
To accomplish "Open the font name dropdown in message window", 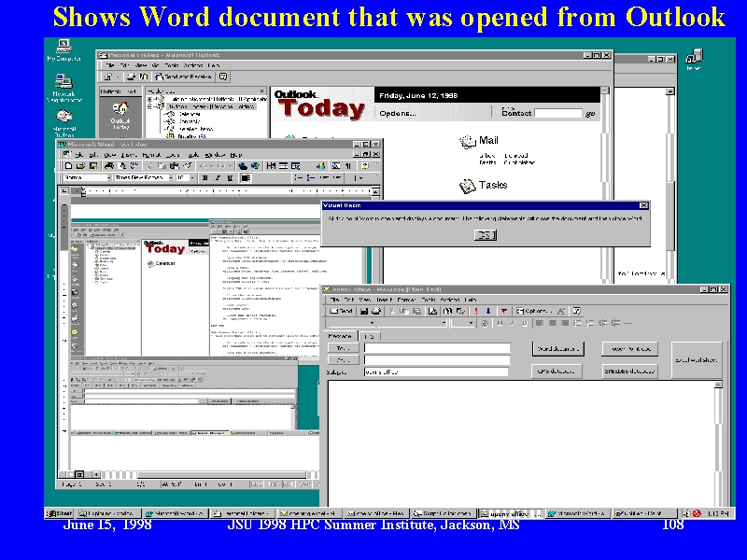I will tap(444, 323).
